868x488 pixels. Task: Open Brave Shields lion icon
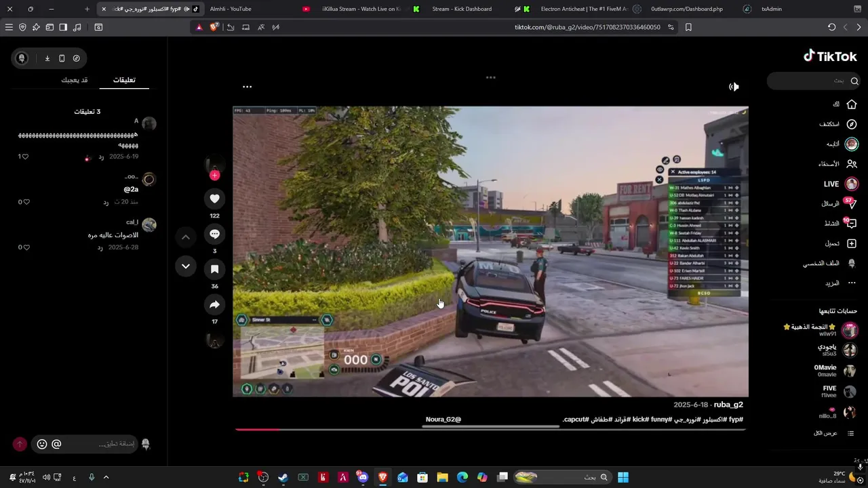(x=214, y=27)
